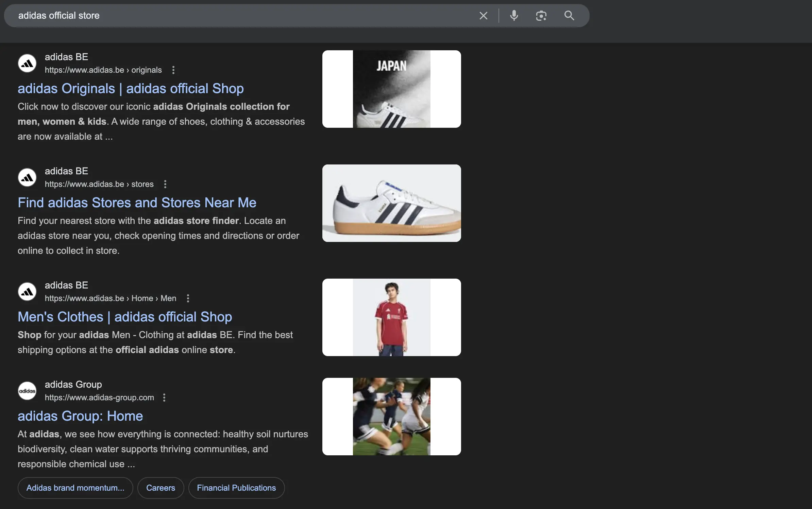Viewport: 812px width, 509px height.
Task: Open the red jersey man thumbnail
Action: point(392,317)
